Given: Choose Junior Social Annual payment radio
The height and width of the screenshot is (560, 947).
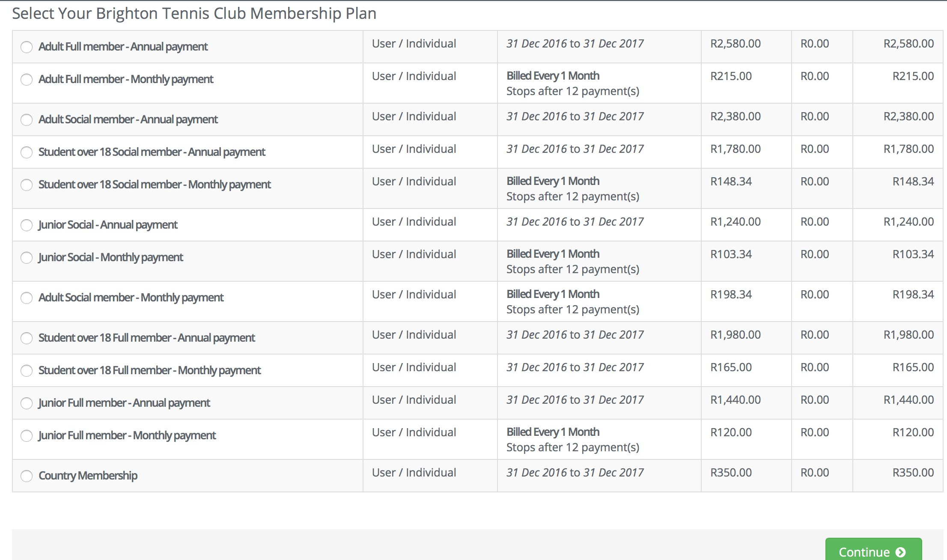Looking at the screenshot, I should coord(27,225).
